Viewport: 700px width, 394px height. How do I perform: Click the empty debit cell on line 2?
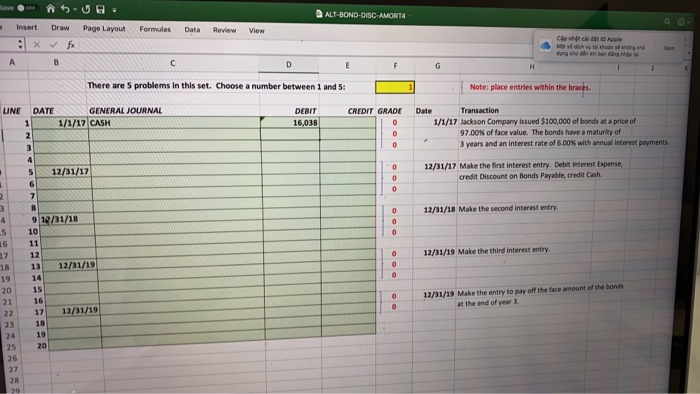tap(290, 134)
